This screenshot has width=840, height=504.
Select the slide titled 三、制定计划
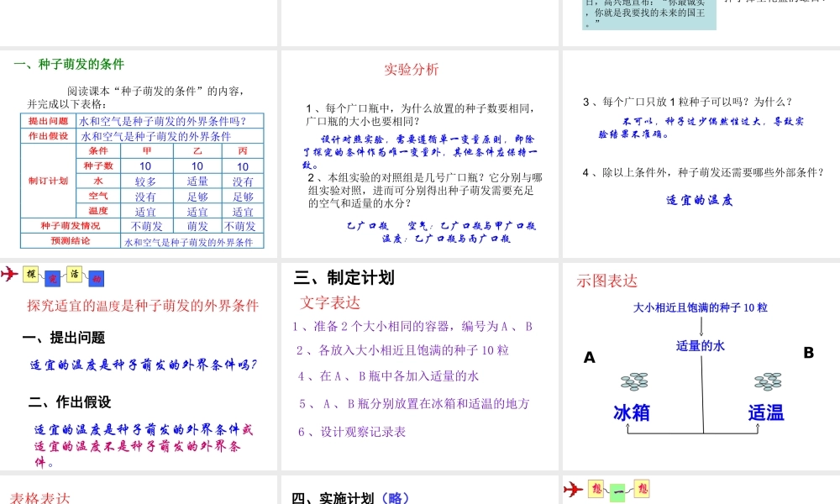pos(420,366)
